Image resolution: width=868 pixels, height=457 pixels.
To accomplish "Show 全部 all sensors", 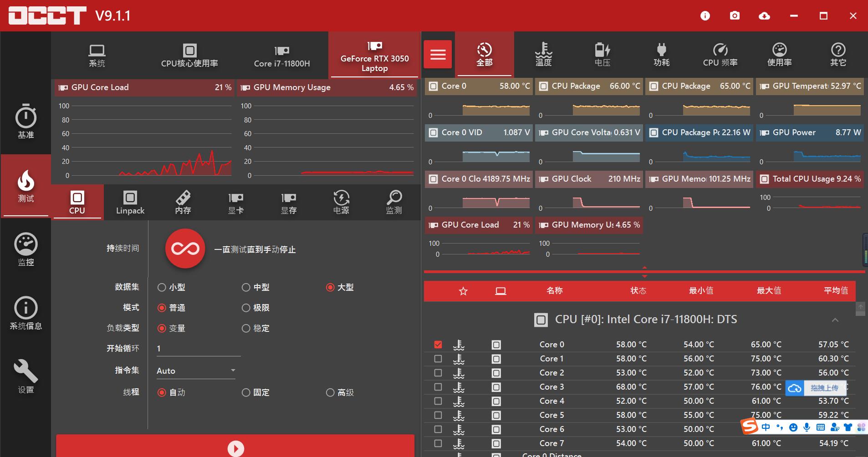I will tap(485, 55).
